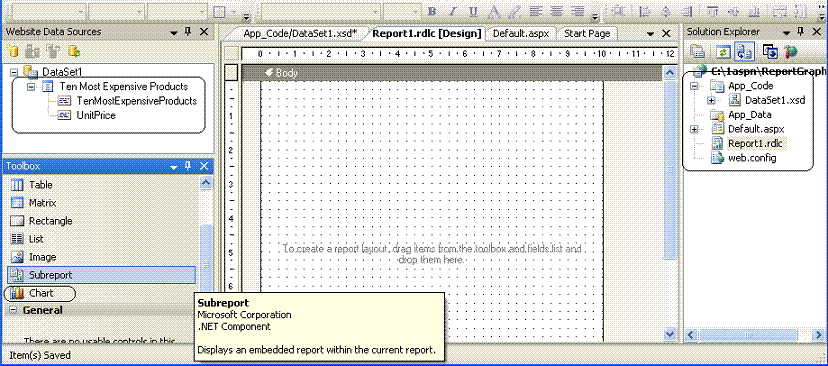Select the List toolbox item
Screen dimensions: 828x366
[100, 239]
